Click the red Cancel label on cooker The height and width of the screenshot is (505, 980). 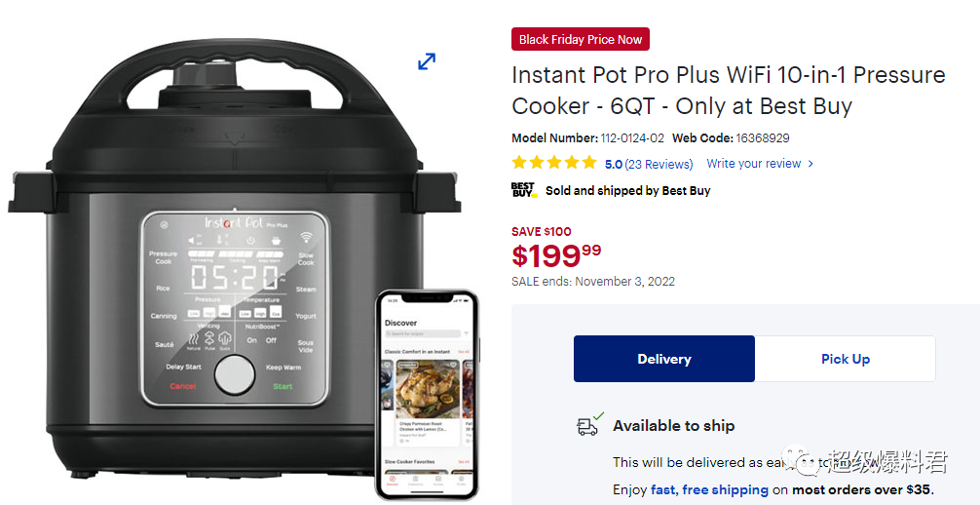183,386
